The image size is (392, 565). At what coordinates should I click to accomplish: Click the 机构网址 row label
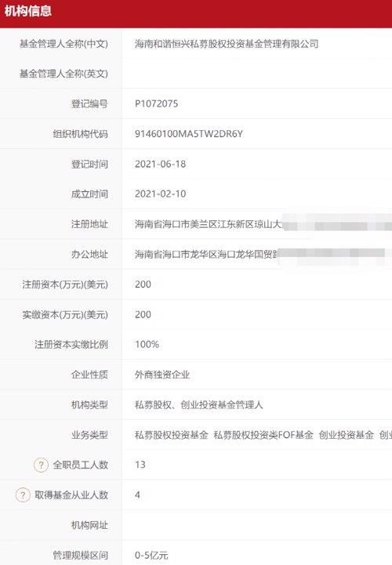(89, 525)
